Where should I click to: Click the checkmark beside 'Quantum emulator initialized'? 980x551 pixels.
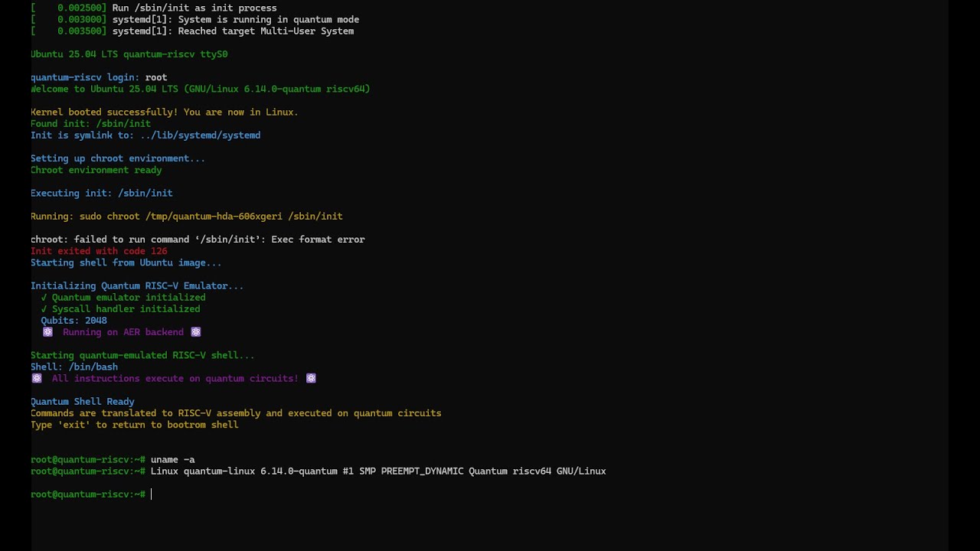(44, 297)
